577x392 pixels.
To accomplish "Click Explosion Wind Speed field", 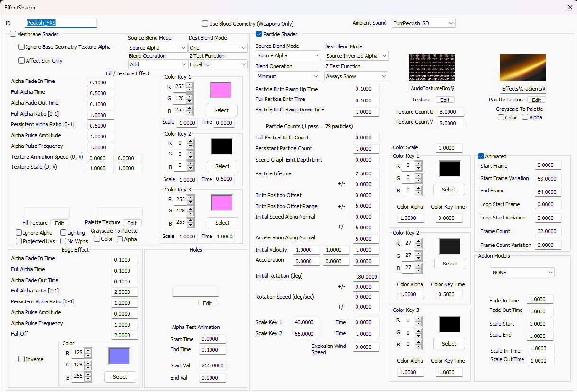I will point(366,347).
